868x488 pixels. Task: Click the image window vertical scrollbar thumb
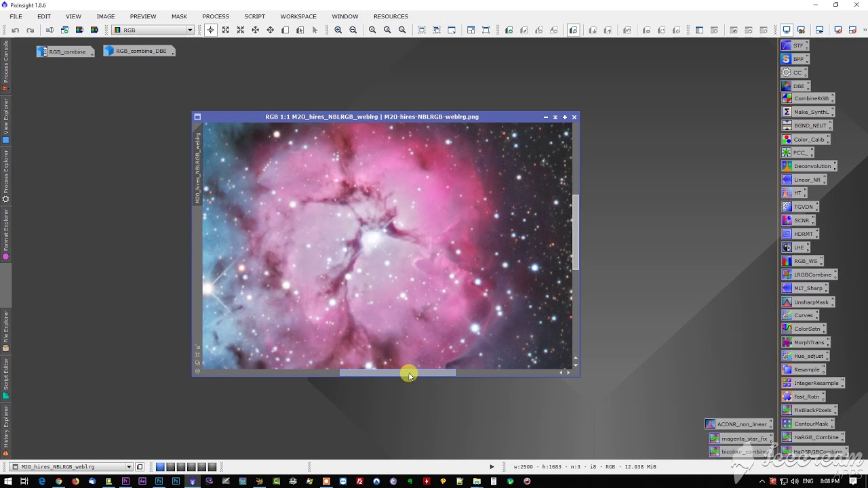pyautogui.click(x=576, y=232)
